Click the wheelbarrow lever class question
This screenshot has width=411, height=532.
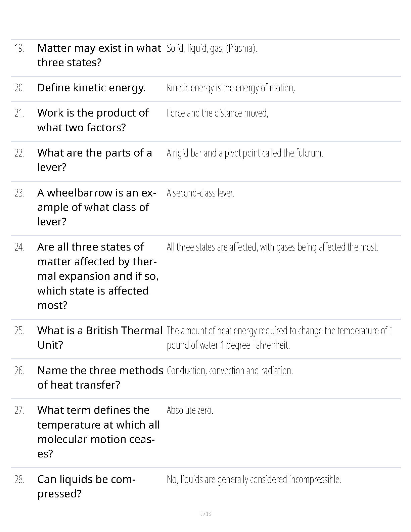97,207
